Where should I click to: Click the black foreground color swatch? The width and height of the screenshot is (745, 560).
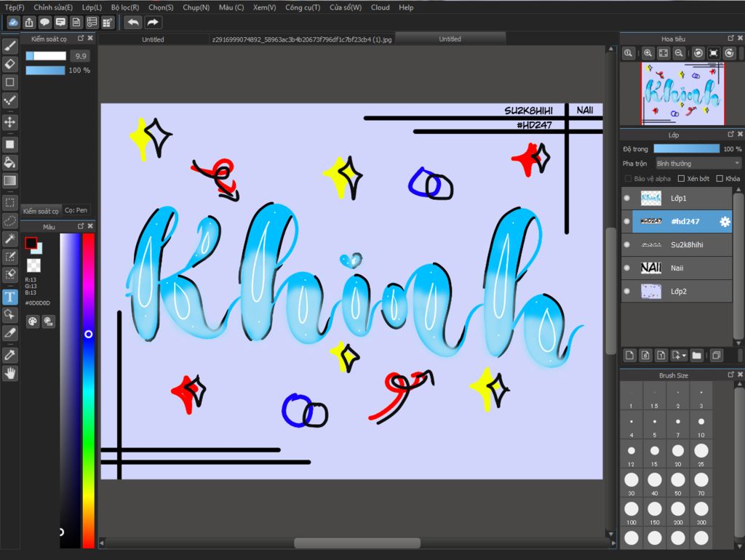pyautogui.click(x=31, y=243)
